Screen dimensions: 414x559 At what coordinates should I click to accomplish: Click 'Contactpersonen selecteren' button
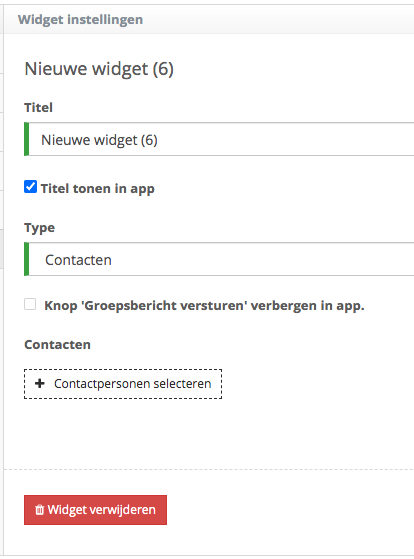[x=123, y=384]
